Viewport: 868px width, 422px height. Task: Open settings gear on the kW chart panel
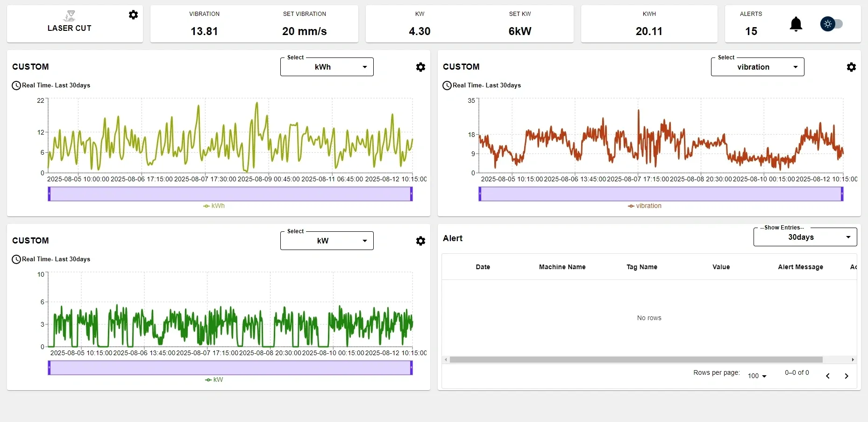(x=420, y=241)
